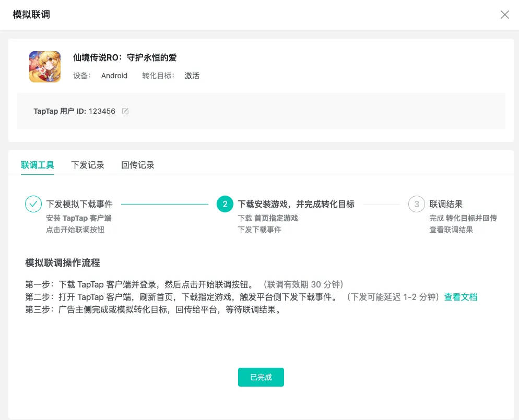The width and height of the screenshot is (519, 420).
Task: Click the circled number 2 step indicator
Action: 225,204
